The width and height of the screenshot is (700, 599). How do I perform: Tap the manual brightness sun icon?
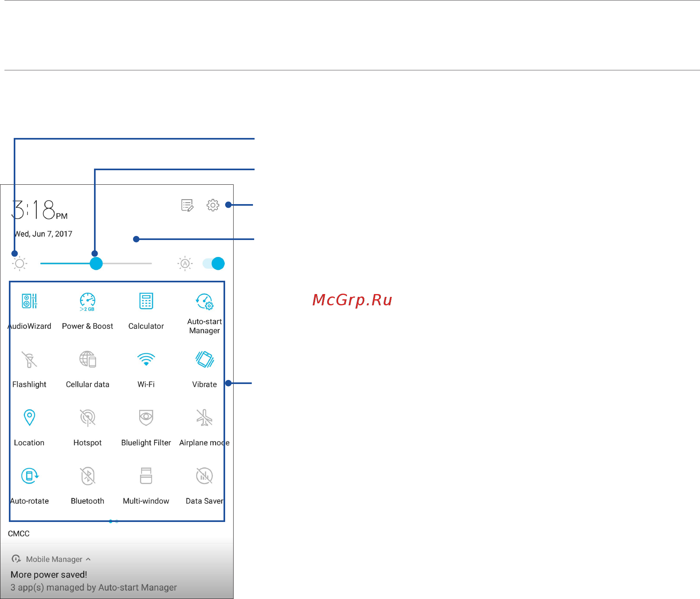coord(19,263)
